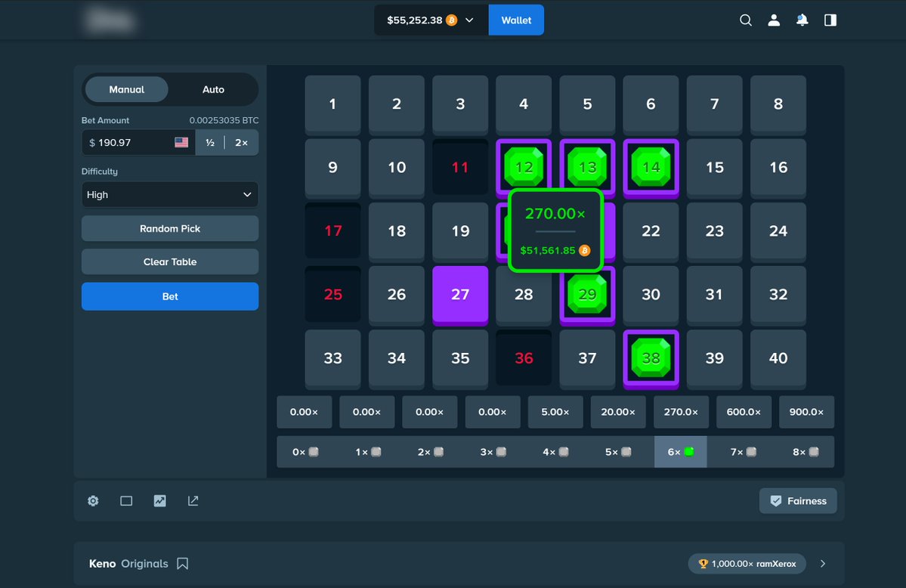Open game settings gear icon

(93, 500)
